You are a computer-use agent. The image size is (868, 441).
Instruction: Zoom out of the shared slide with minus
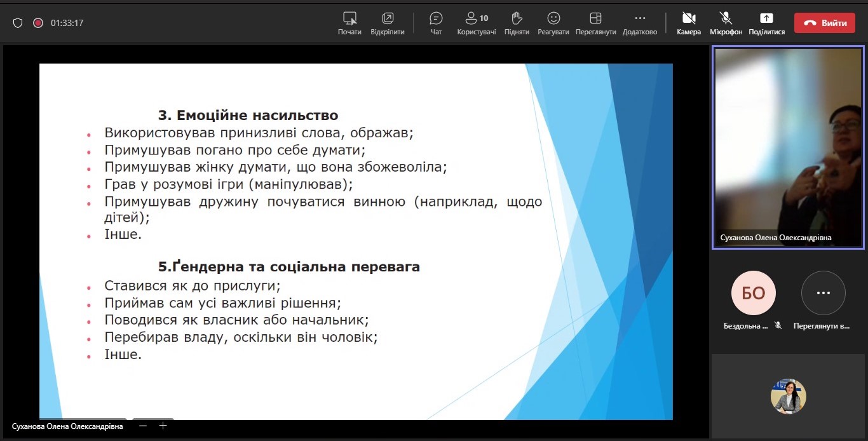144,426
